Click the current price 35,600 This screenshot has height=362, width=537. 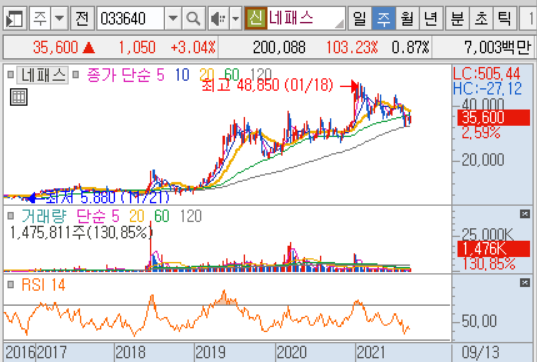coord(55,47)
